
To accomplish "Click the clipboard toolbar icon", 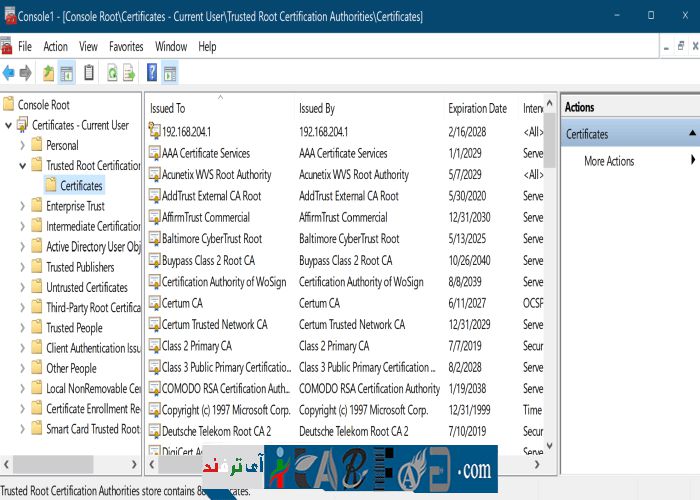I will pos(89,73).
